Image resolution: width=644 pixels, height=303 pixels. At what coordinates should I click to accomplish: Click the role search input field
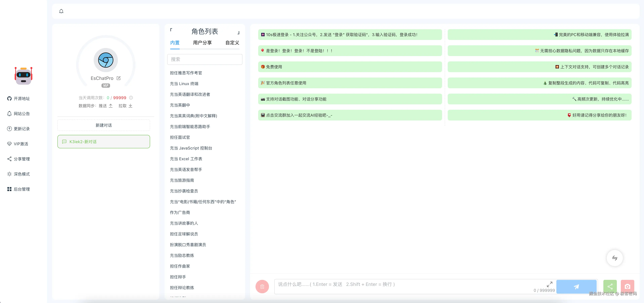[204, 59]
